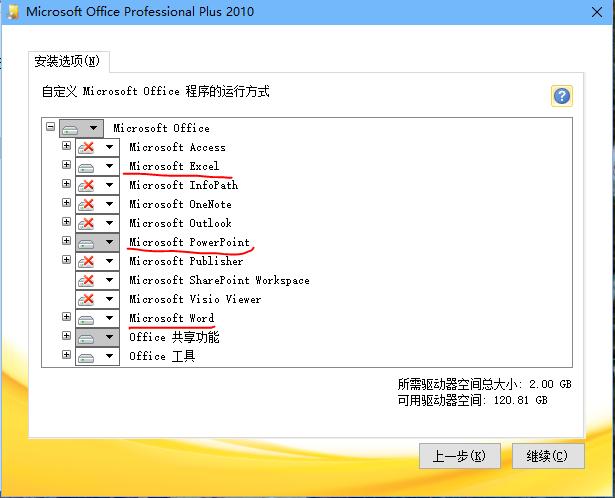Select the Office 共享功能 label
Screen dimensions: 615x498
pos(174,337)
